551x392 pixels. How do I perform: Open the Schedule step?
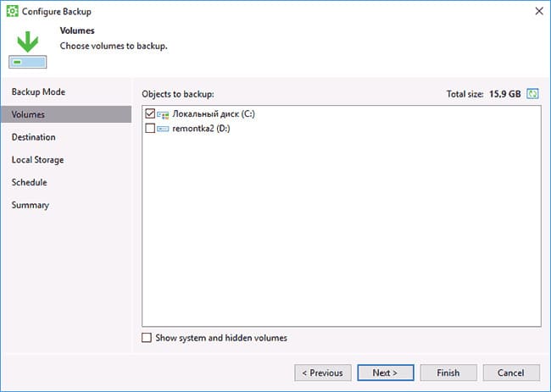(29, 183)
